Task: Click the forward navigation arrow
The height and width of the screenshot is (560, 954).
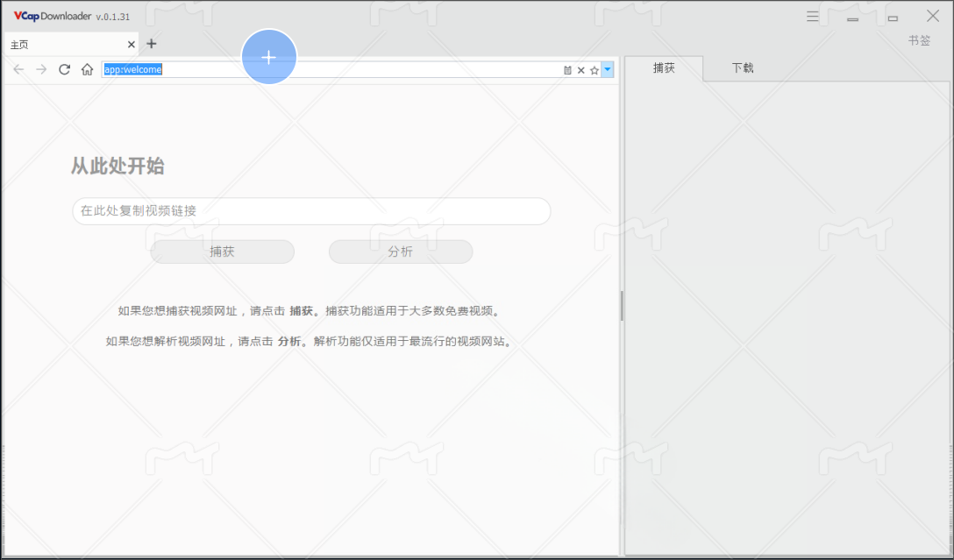Action: [x=41, y=69]
